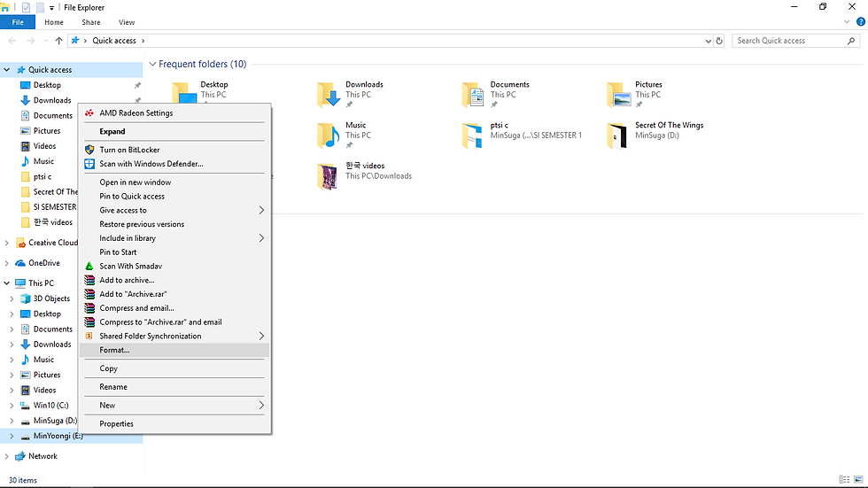Viewport: 868px width, 488px height.
Task: Click the WinRAR icon beside Add to archive
Action: pos(89,280)
